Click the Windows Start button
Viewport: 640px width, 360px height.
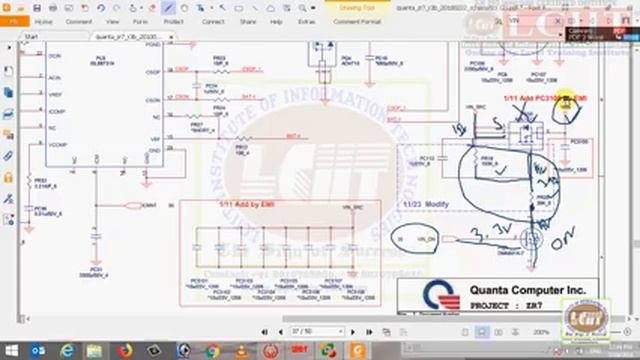click(11, 351)
